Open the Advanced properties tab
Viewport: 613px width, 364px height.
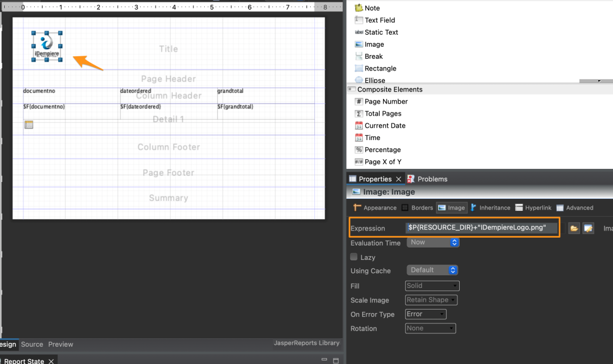coord(575,208)
